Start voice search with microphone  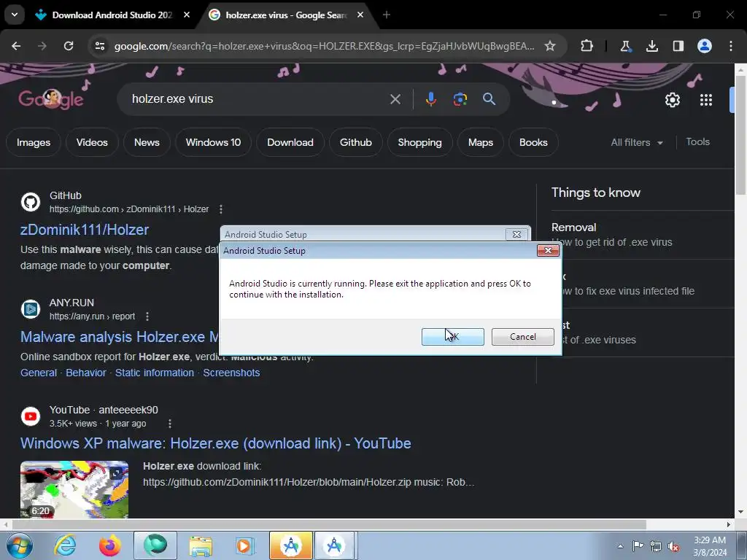(430, 99)
